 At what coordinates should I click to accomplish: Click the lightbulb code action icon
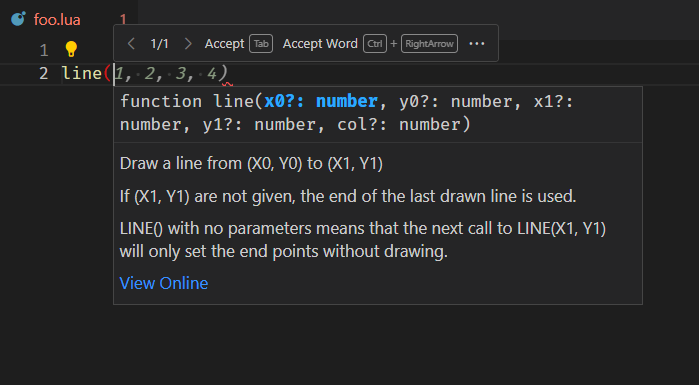(71, 49)
